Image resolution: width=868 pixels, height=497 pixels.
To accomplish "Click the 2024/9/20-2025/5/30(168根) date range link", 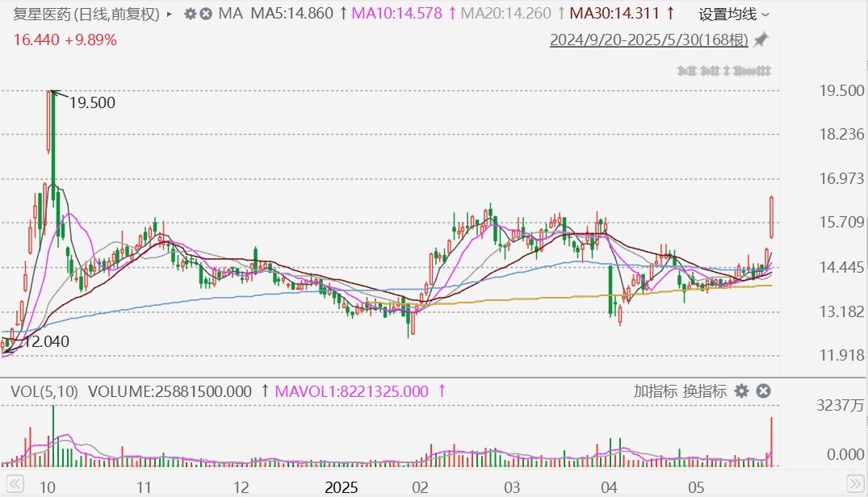I will (649, 40).
